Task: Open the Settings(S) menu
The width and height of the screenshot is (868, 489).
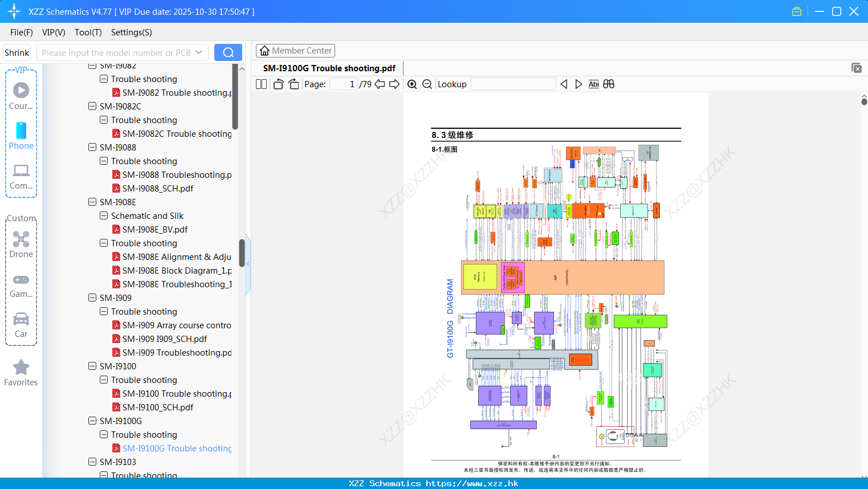Action: [x=132, y=32]
